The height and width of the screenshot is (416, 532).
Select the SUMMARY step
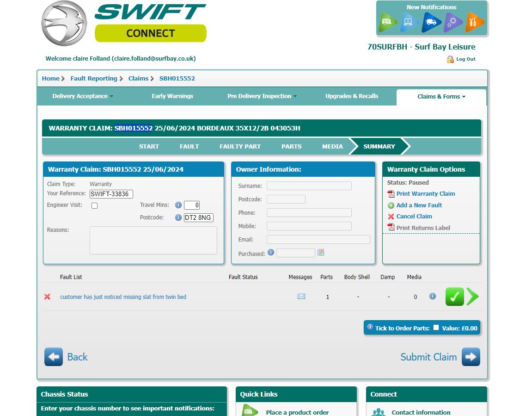point(379,147)
